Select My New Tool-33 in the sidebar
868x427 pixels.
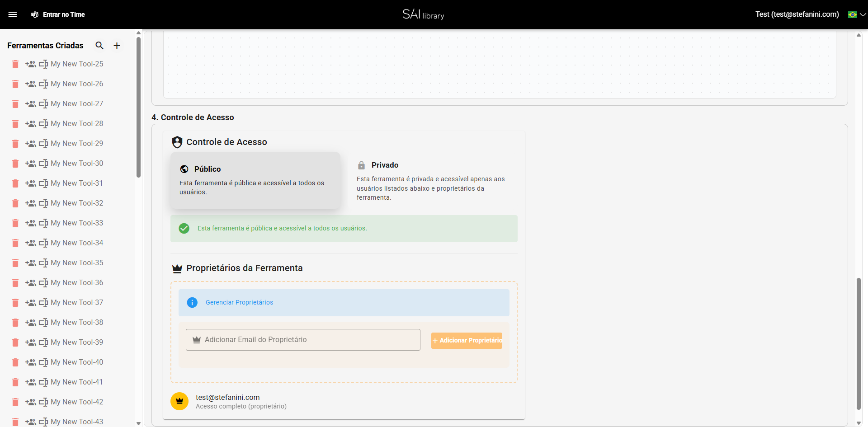77,223
